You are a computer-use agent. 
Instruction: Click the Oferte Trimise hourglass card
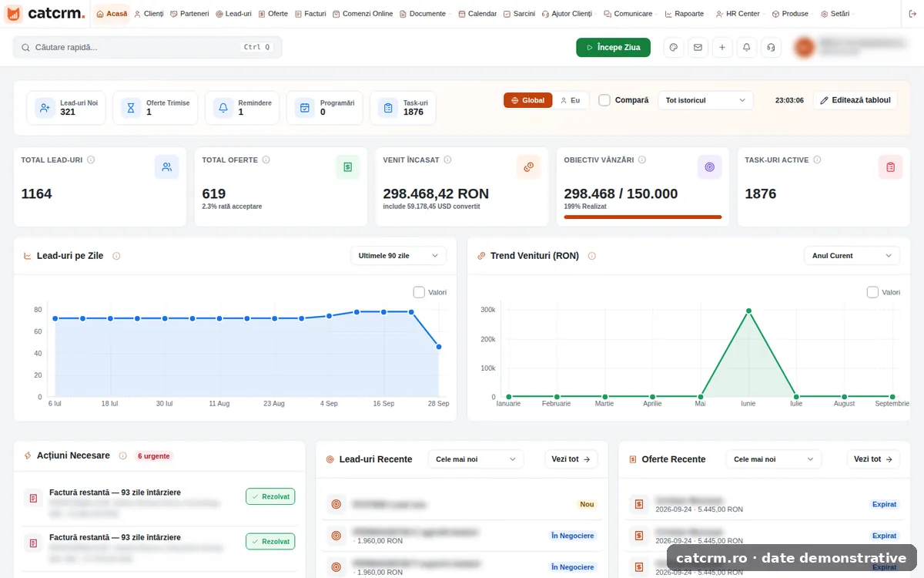pyautogui.click(x=156, y=108)
